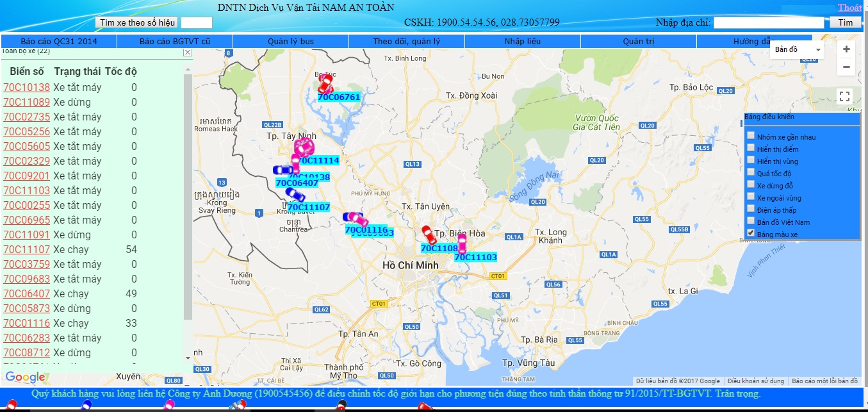Open vehicle 70C11089 from the list
Screen dimensions: 868x412
tap(26, 103)
